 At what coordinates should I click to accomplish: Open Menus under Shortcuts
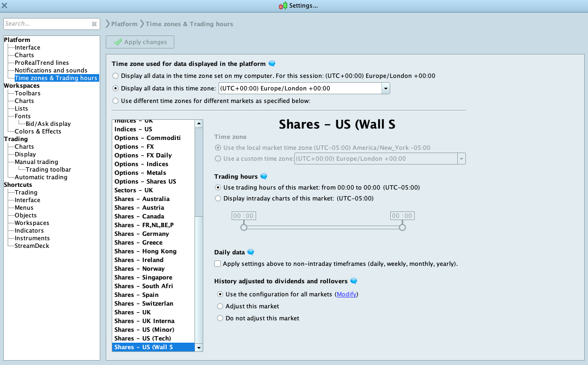coord(24,208)
